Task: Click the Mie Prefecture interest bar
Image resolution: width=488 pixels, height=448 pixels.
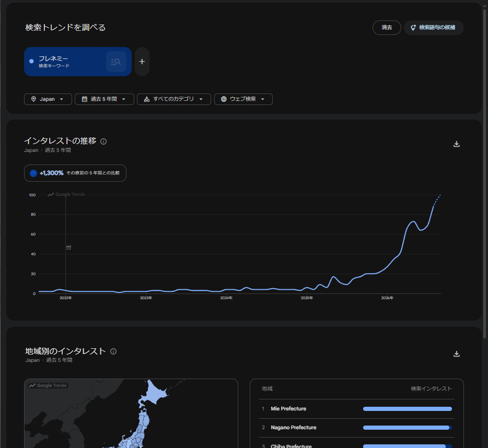Action: coord(407,409)
